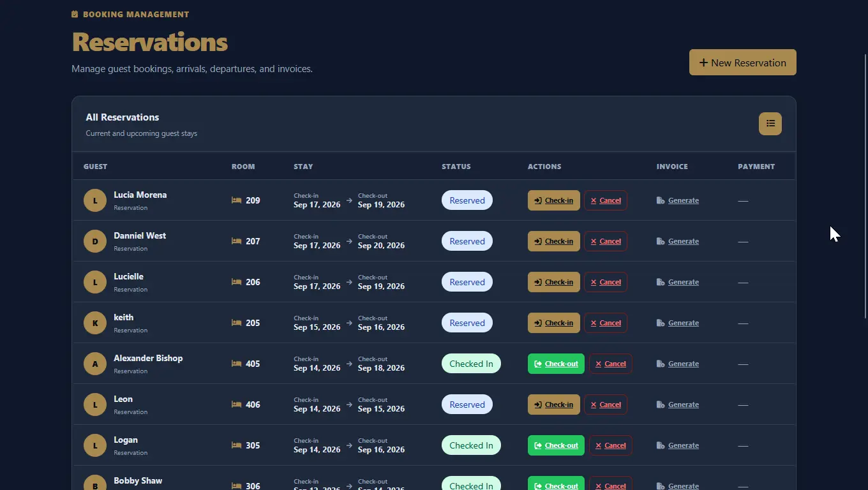Screen dimensions: 868x490
Task: Click Alexander Bishop's A avatar
Action: [x=95, y=364]
